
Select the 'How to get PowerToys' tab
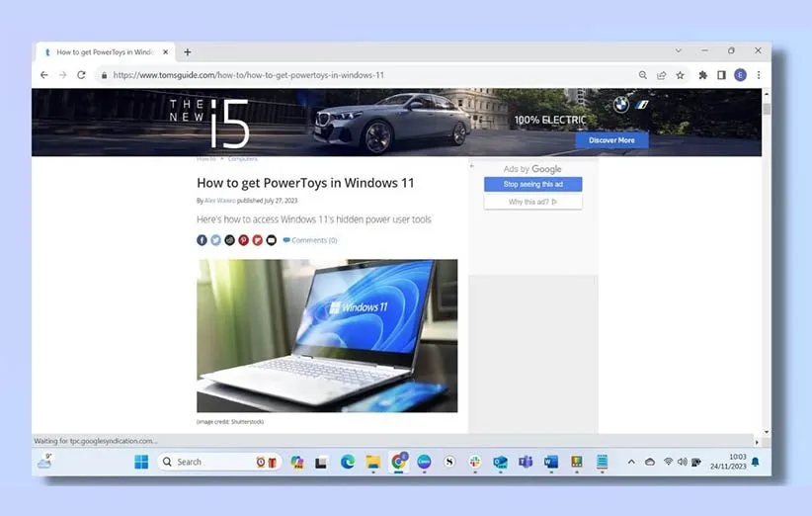coord(104,52)
